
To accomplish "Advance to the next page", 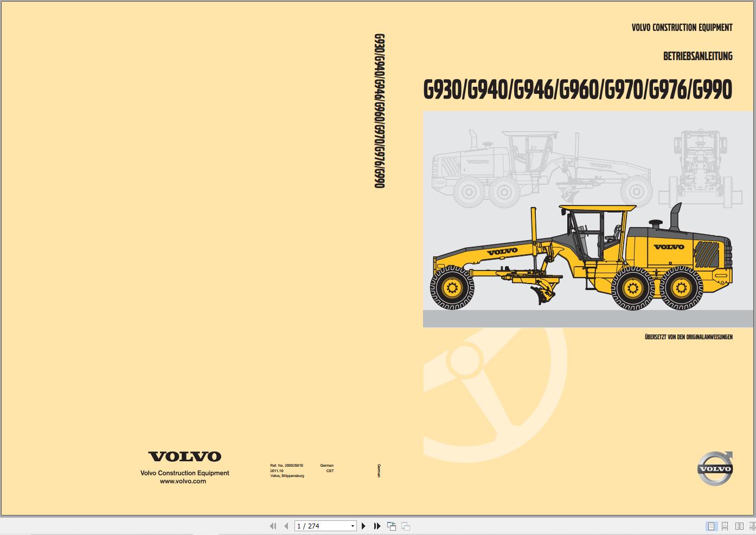I will tap(363, 526).
